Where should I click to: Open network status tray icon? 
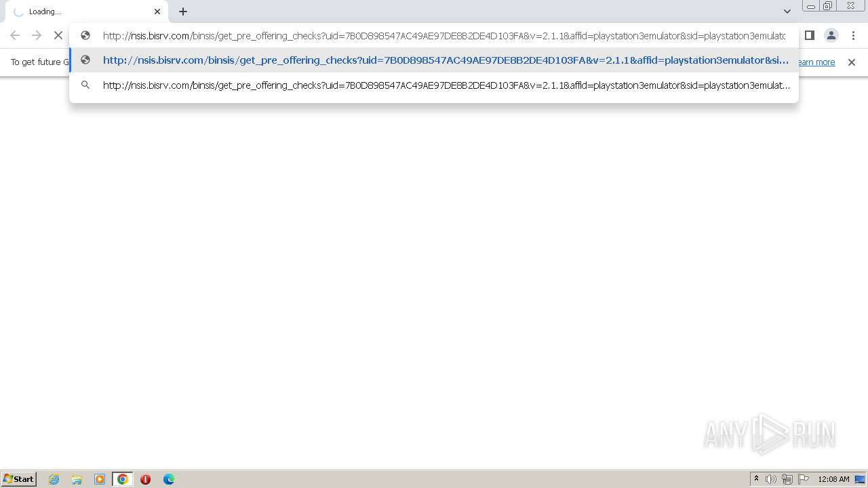[787, 479]
